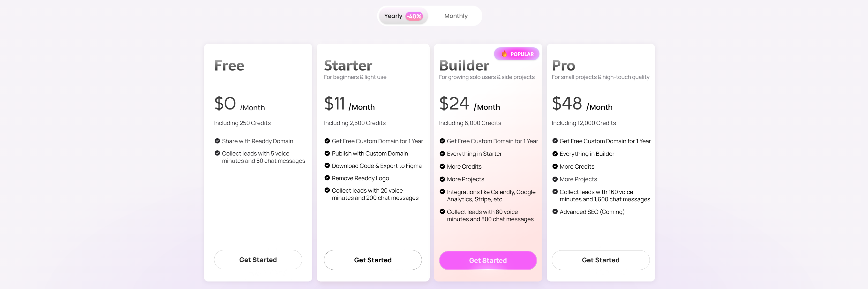This screenshot has width=868, height=289.
Task: Choose the Builder plan's pink Get Started
Action: click(x=487, y=260)
